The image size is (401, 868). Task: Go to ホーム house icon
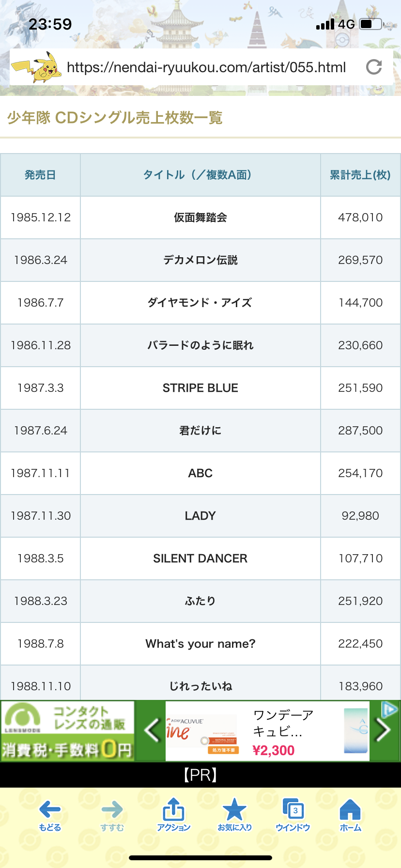point(350,816)
